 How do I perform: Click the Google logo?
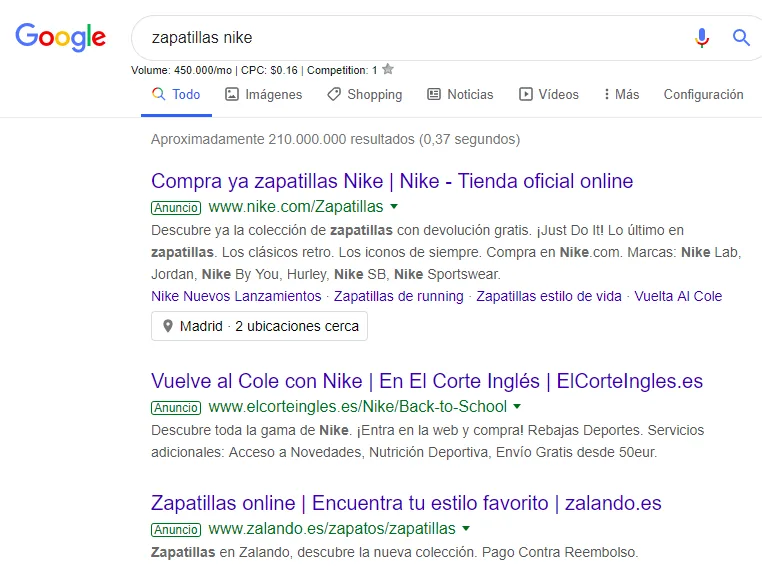60,37
